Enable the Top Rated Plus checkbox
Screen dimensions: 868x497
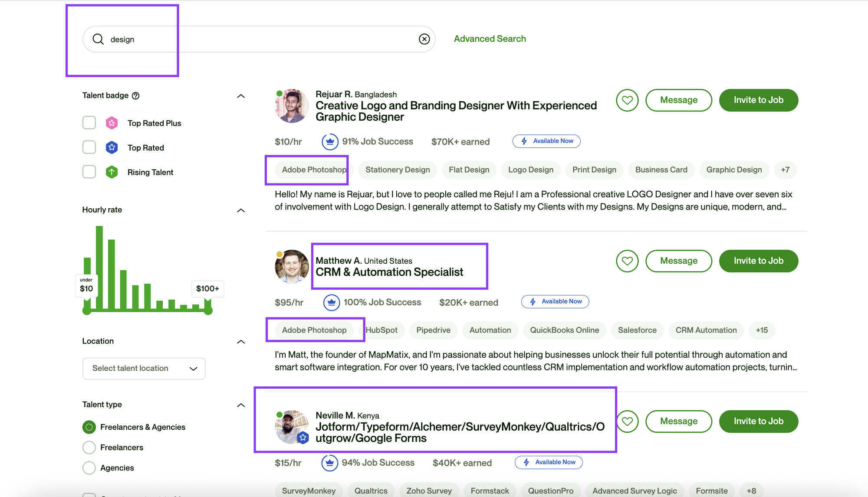(89, 123)
